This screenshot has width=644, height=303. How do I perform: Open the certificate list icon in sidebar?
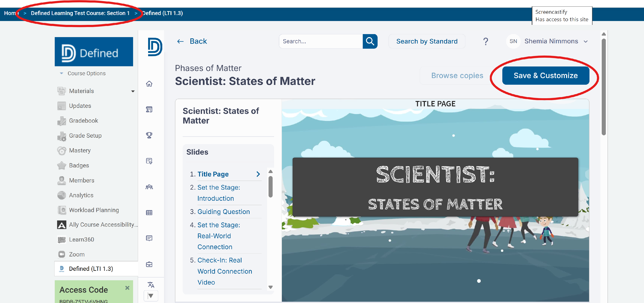149,161
